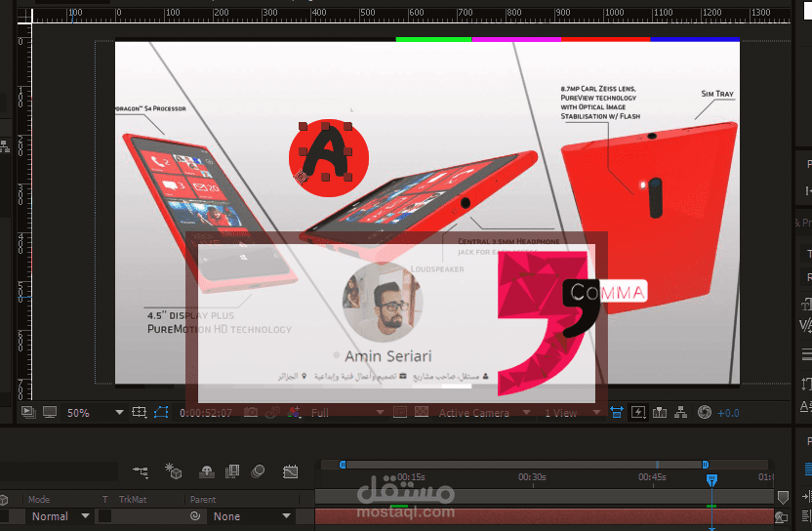Toggle mask and shape path visibility

pyautogui.click(x=161, y=412)
